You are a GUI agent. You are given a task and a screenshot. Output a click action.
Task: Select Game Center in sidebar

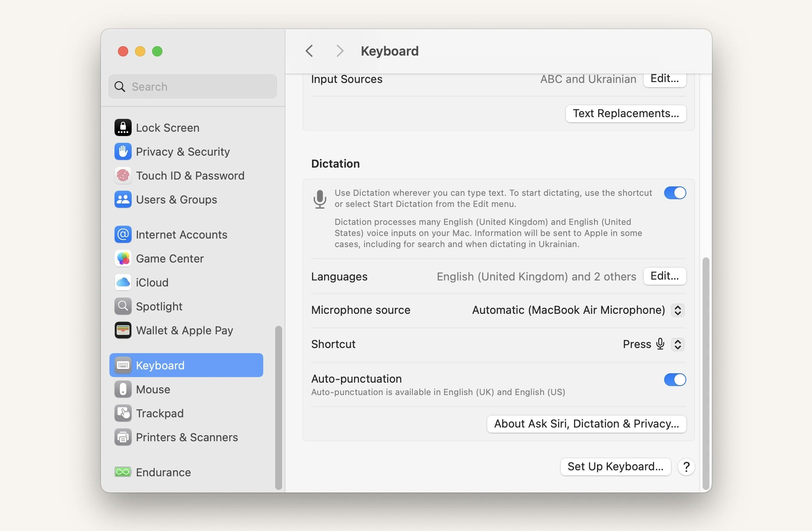click(186, 259)
